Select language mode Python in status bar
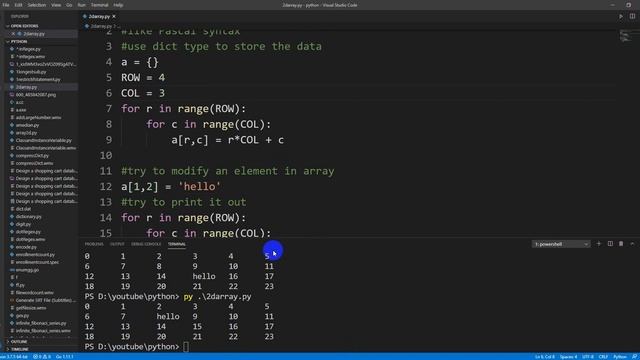The image size is (640, 360). [x=620, y=357]
